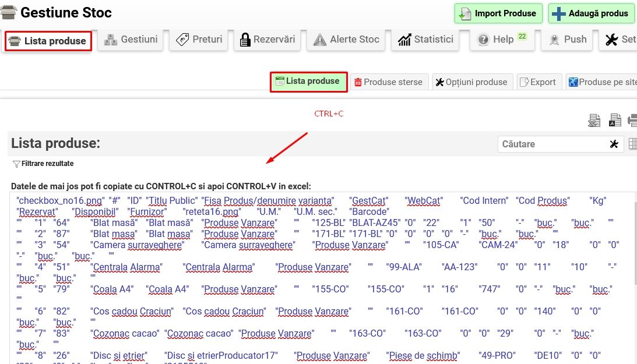
Task: Click the "Barcode" header text
Action: click(369, 212)
